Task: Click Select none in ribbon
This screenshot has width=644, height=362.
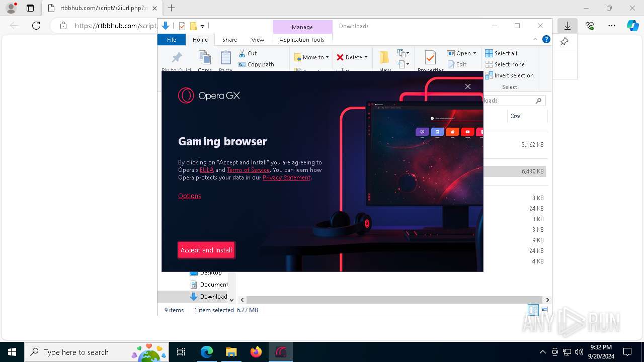Action: click(x=505, y=64)
